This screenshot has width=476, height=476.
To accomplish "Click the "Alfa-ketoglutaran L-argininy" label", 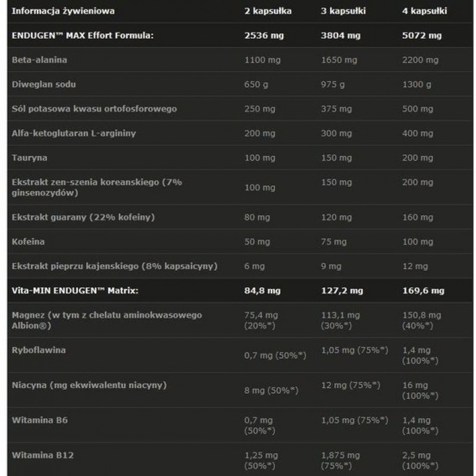I will tap(74, 133).
